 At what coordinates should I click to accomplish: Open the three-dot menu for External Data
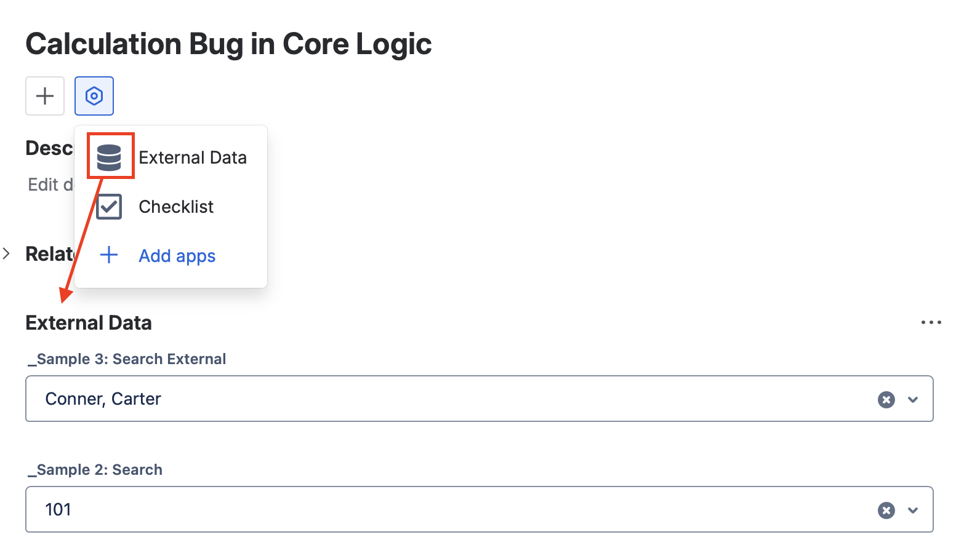pyautogui.click(x=931, y=322)
